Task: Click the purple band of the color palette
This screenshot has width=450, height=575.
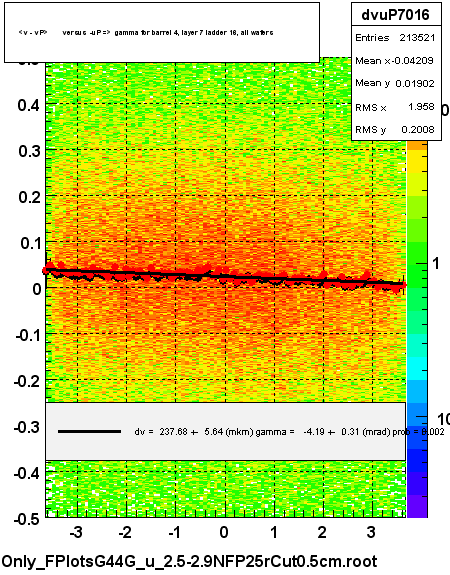Action: pos(417,506)
